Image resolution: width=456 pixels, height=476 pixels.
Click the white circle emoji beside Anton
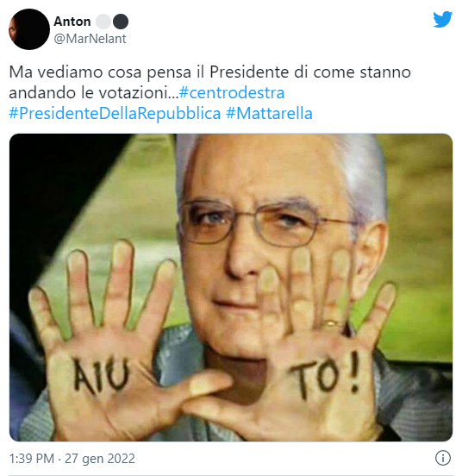pyautogui.click(x=103, y=22)
